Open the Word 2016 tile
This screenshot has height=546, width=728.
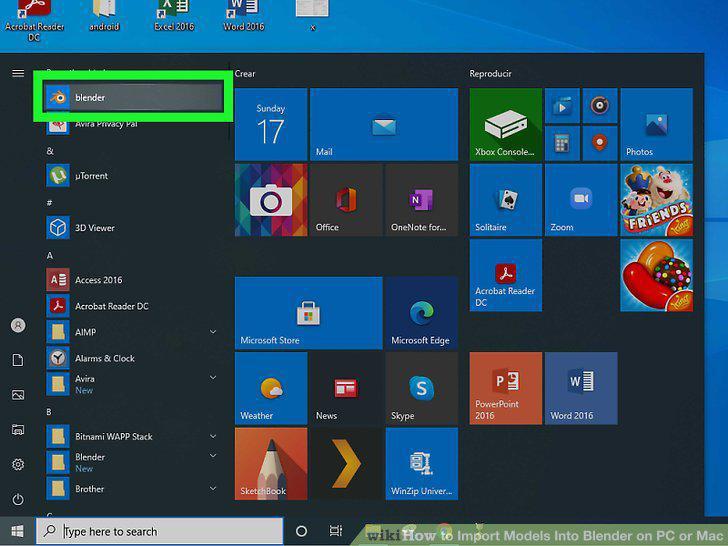[x=581, y=389]
